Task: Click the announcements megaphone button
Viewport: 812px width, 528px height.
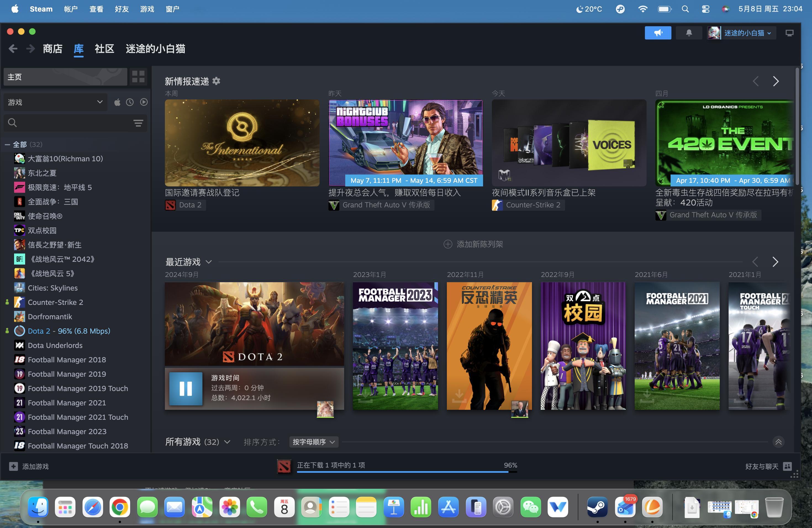Action: (658, 33)
